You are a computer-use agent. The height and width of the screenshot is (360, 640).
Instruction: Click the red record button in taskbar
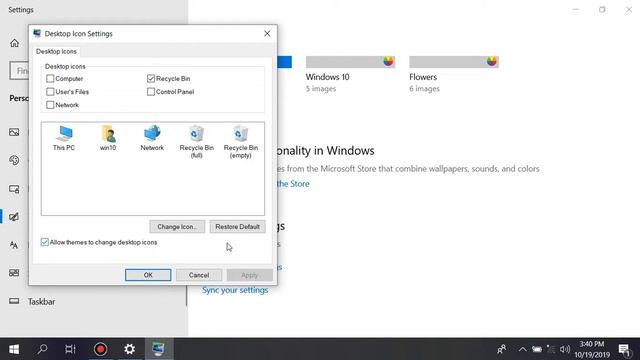pyautogui.click(x=100, y=349)
